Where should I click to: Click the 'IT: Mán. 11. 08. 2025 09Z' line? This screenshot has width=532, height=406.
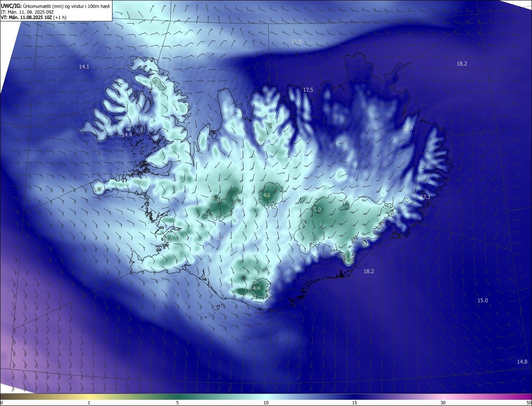click(x=28, y=12)
